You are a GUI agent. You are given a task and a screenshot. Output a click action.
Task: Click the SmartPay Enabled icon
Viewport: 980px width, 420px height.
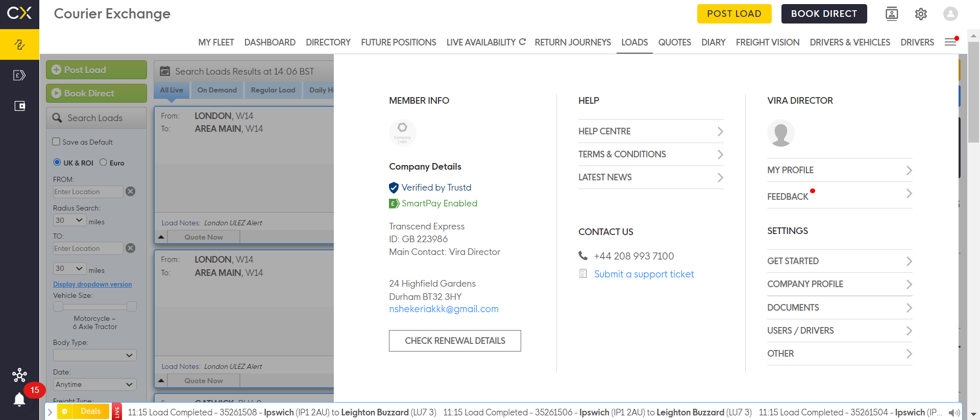394,203
